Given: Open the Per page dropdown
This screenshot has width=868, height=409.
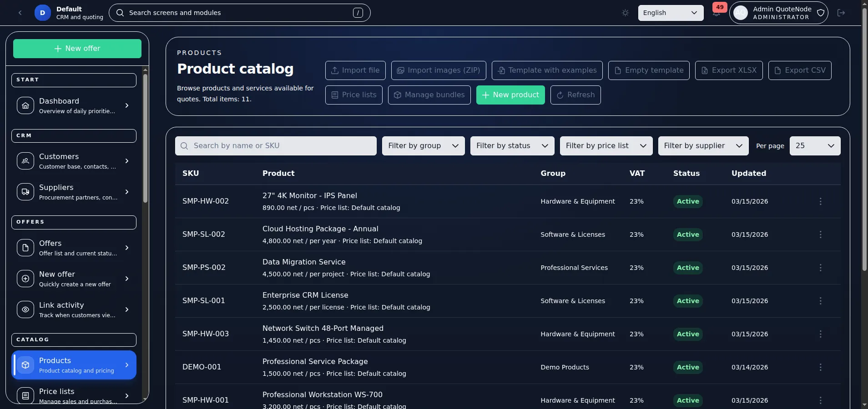Looking at the screenshot, I should pos(815,146).
